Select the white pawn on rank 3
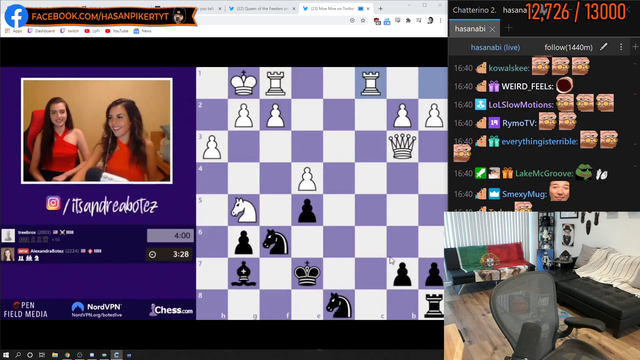640x360 pixels. pyautogui.click(x=212, y=147)
